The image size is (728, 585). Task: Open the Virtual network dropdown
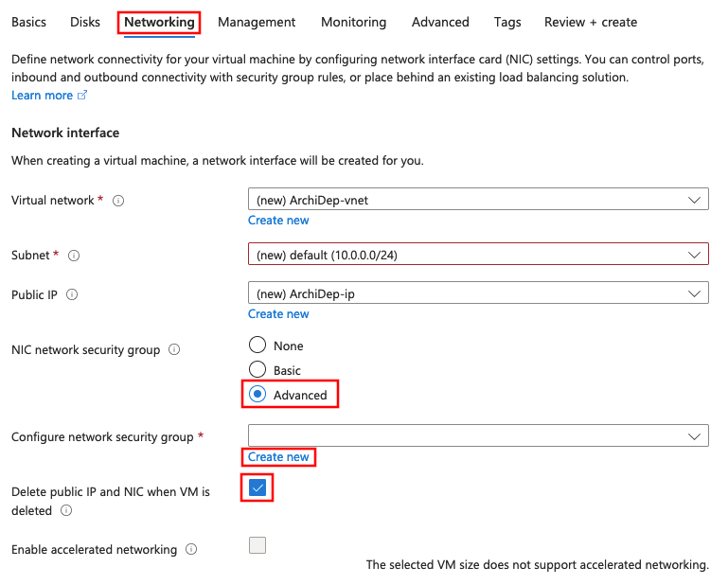click(x=477, y=200)
